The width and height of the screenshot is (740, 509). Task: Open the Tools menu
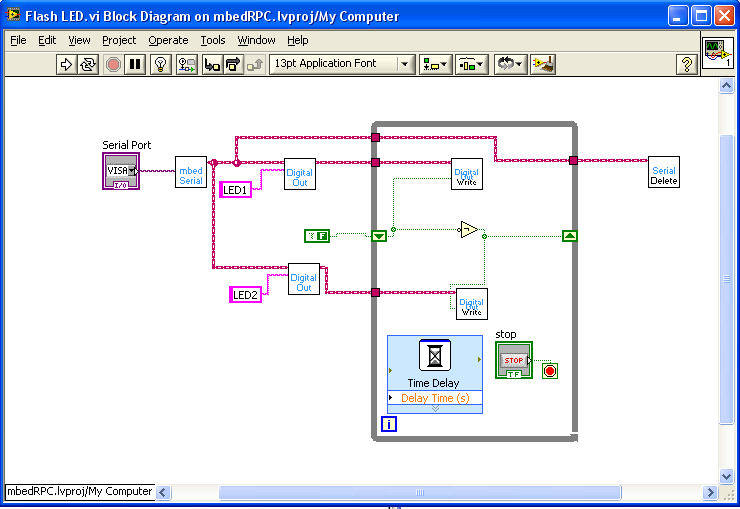coord(213,40)
